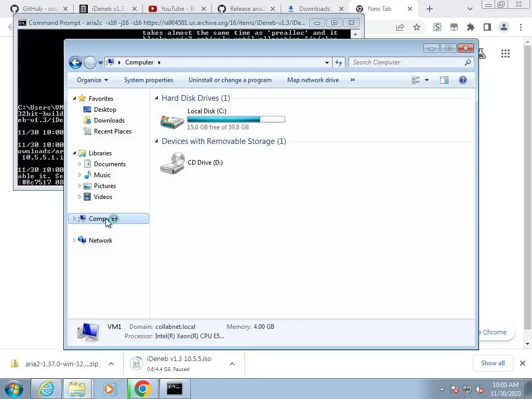
Task: Collapse the Favorites group in navigation pane
Action: [x=74, y=98]
